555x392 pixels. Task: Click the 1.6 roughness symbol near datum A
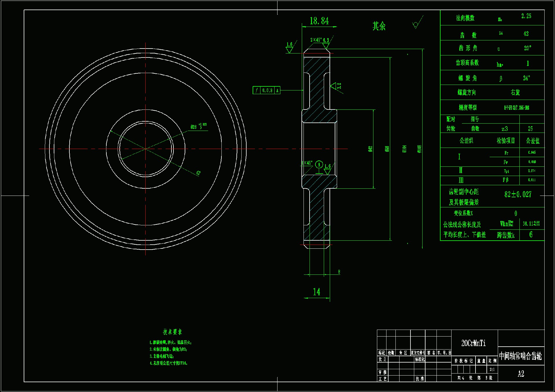coord(327,169)
